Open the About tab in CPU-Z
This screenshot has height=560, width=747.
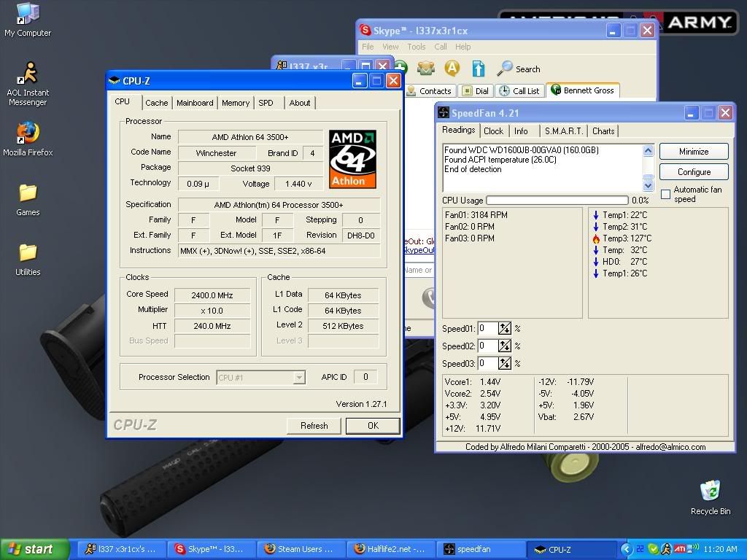(x=300, y=103)
